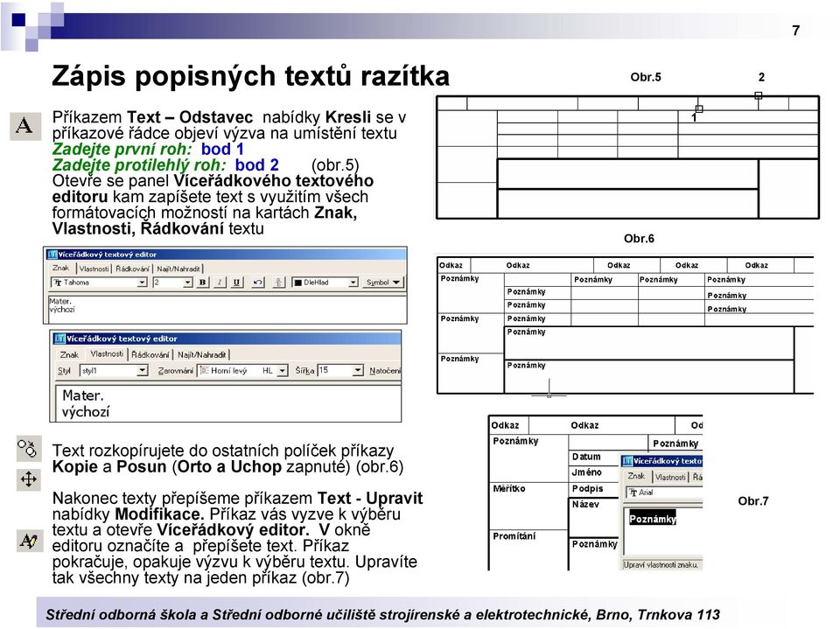This screenshot has width=840, height=629.
Task: Click the black DleHlad color swatch
Action: 297,283
